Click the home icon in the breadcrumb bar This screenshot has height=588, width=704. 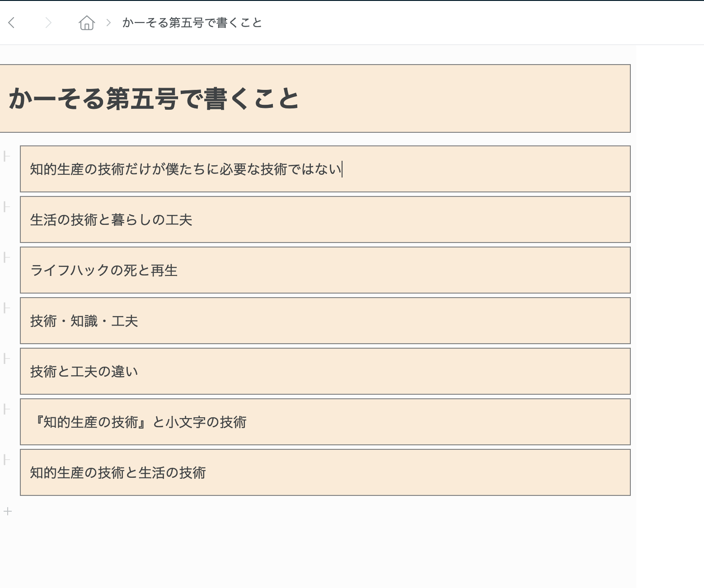[86, 22]
